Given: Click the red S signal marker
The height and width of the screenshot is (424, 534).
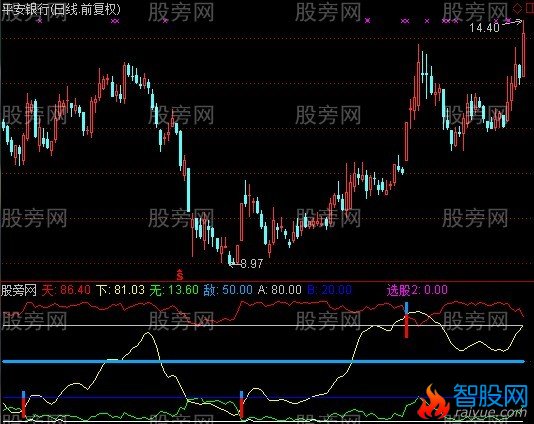Looking at the screenshot, I should 179,274.
